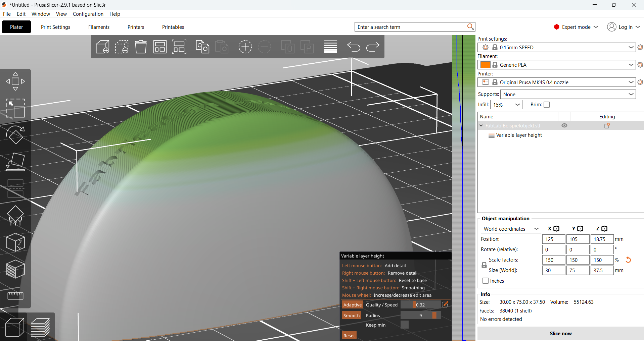Viewport: 644px width, 341px height.
Task: Click the Smooth button
Action: tap(352, 316)
